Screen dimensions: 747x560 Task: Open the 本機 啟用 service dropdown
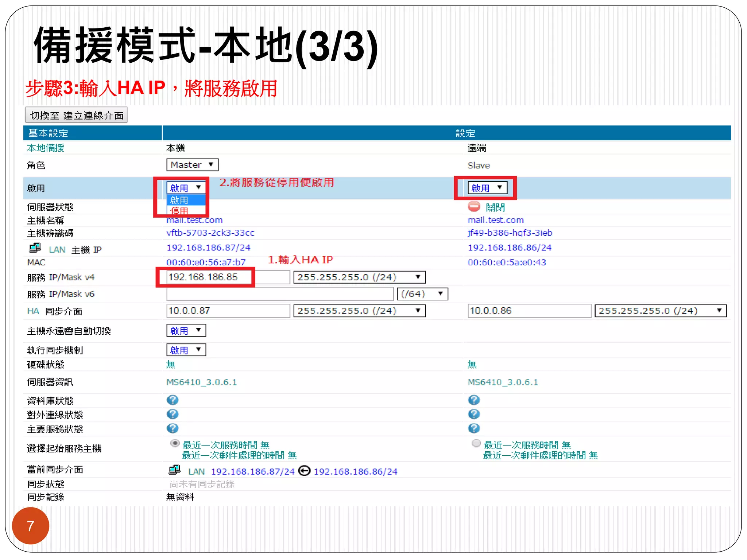186,188
